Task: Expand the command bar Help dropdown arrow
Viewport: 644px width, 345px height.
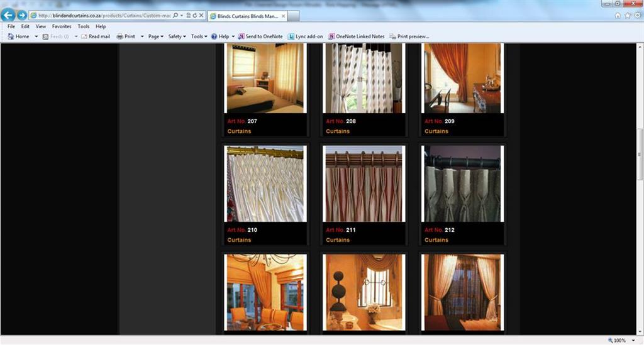Action: tap(233, 36)
